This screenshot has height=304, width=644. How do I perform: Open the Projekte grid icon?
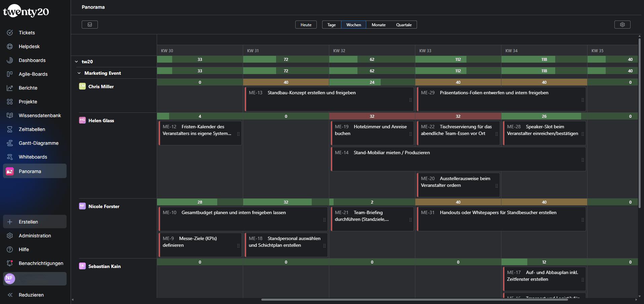(10, 102)
